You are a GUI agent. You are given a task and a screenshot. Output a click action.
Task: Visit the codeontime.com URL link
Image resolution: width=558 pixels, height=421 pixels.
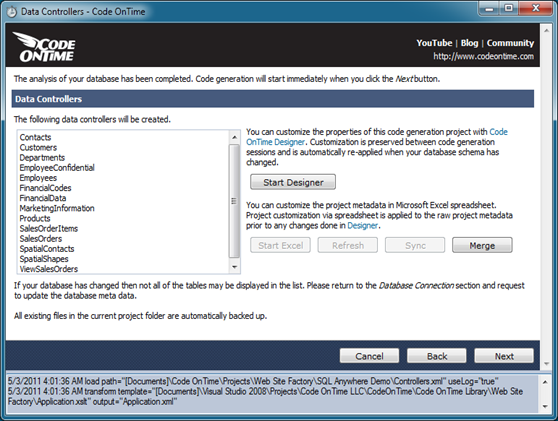pos(483,56)
